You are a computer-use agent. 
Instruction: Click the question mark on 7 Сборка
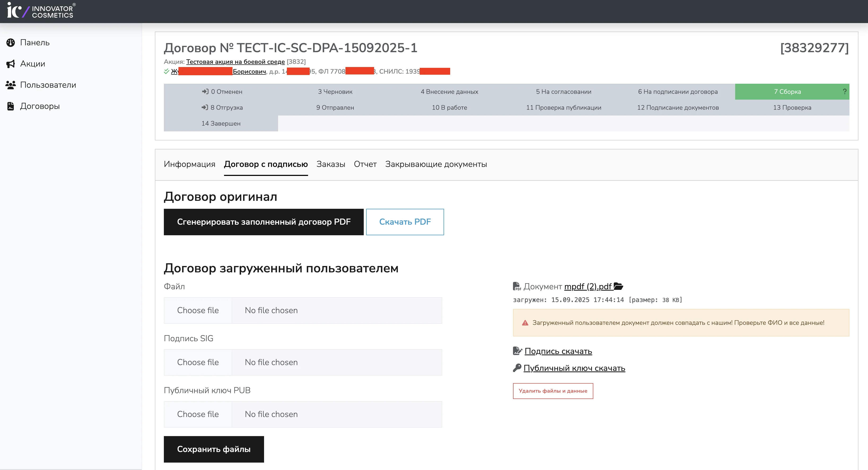tap(844, 92)
